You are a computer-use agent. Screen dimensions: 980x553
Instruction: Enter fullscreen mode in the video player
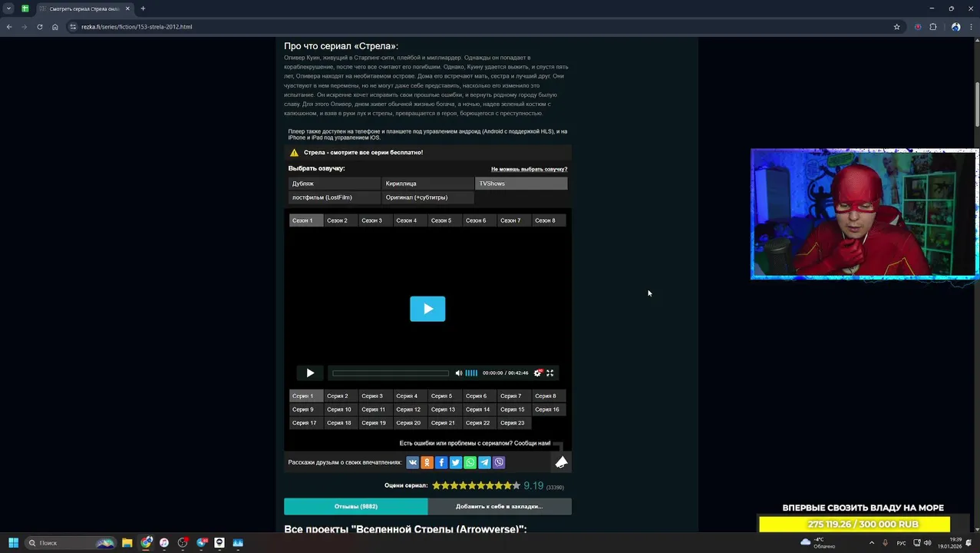coord(549,373)
